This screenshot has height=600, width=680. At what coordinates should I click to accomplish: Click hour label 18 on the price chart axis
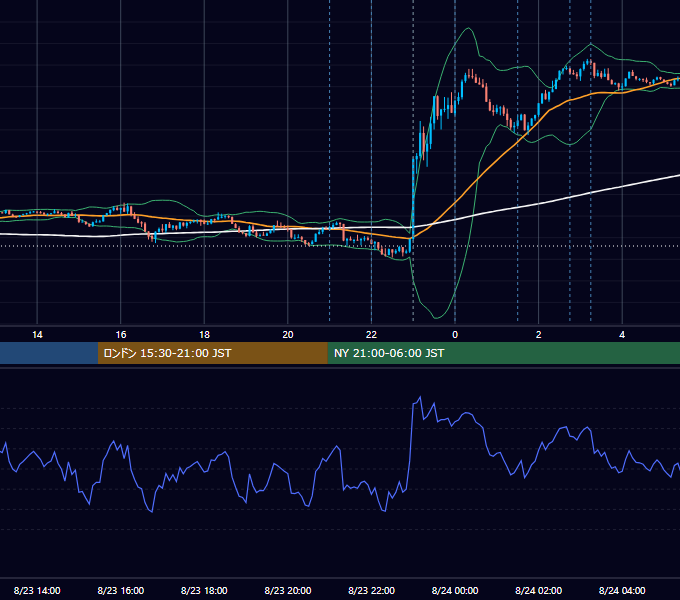[x=204, y=335]
